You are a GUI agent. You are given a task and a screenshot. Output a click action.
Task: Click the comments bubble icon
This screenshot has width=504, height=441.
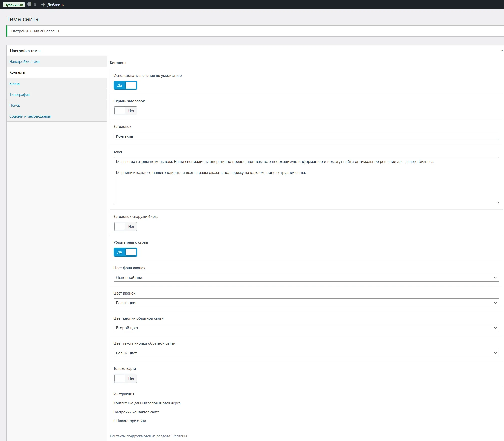[29, 5]
